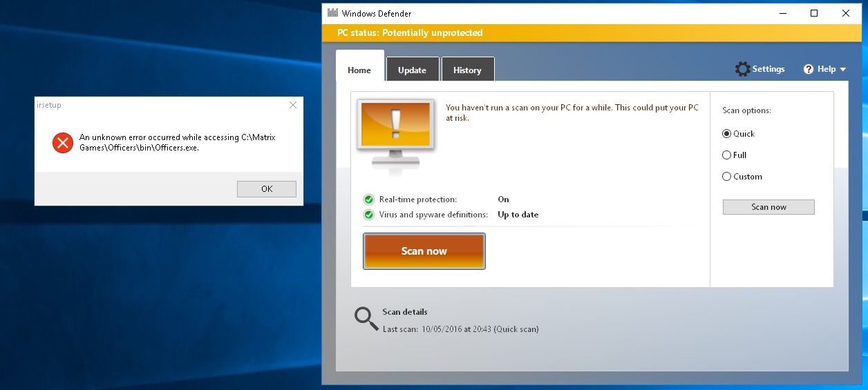
Task: Select the Quick scan option
Action: [x=726, y=134]
